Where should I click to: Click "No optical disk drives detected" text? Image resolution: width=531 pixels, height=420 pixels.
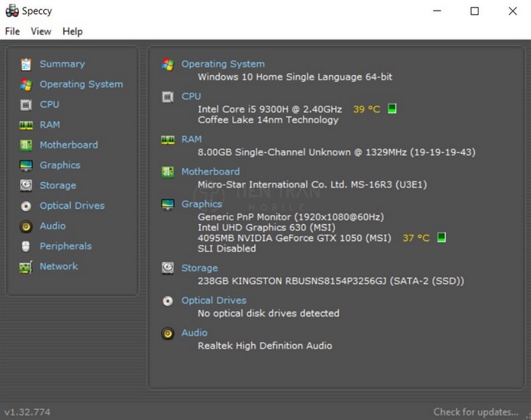[x=269, y=314]
